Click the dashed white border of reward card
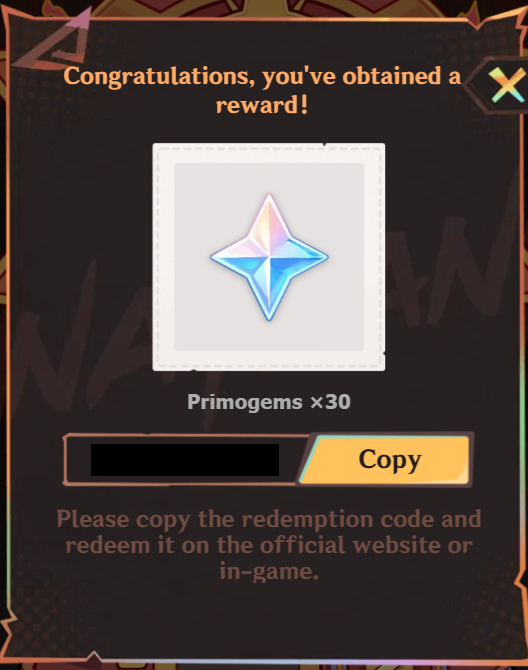This screenshot has width=528, height=670. [x=269, y=149]
